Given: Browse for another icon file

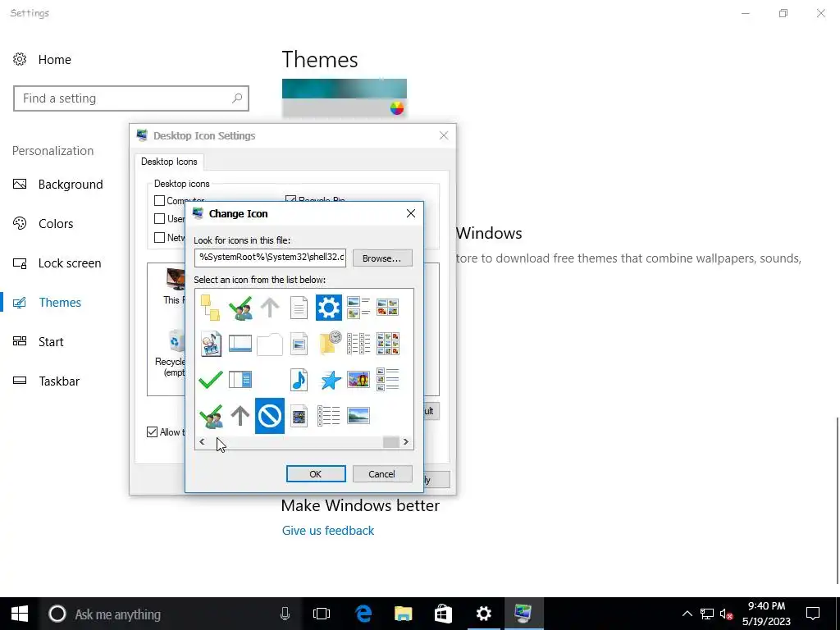Looking at the screenshot, I should click(382, 258).
